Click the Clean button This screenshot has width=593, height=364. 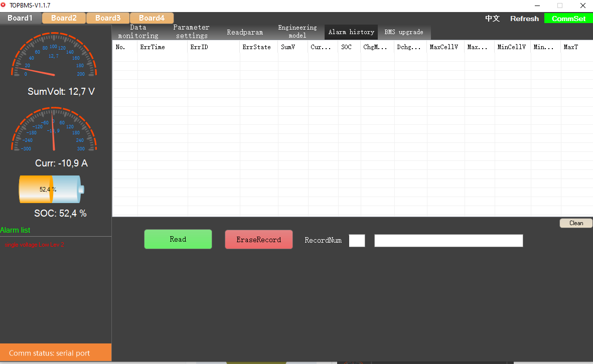tap(576, 223)
